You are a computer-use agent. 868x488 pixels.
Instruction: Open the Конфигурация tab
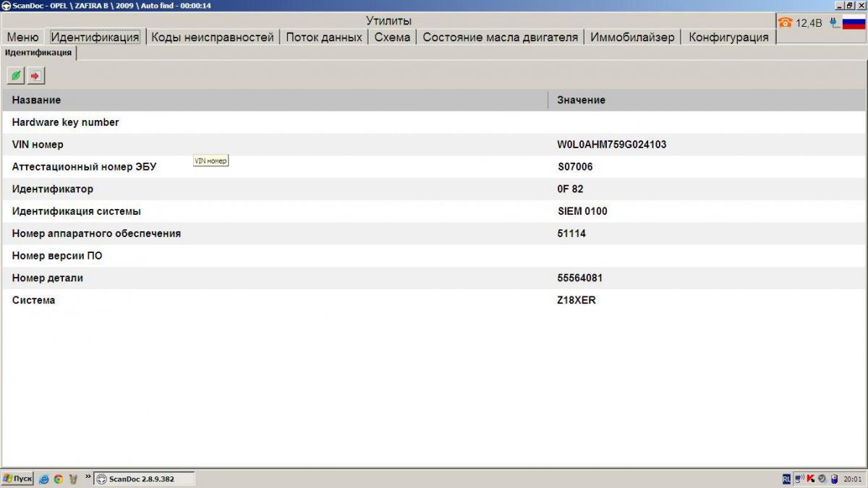click(728, 37)
